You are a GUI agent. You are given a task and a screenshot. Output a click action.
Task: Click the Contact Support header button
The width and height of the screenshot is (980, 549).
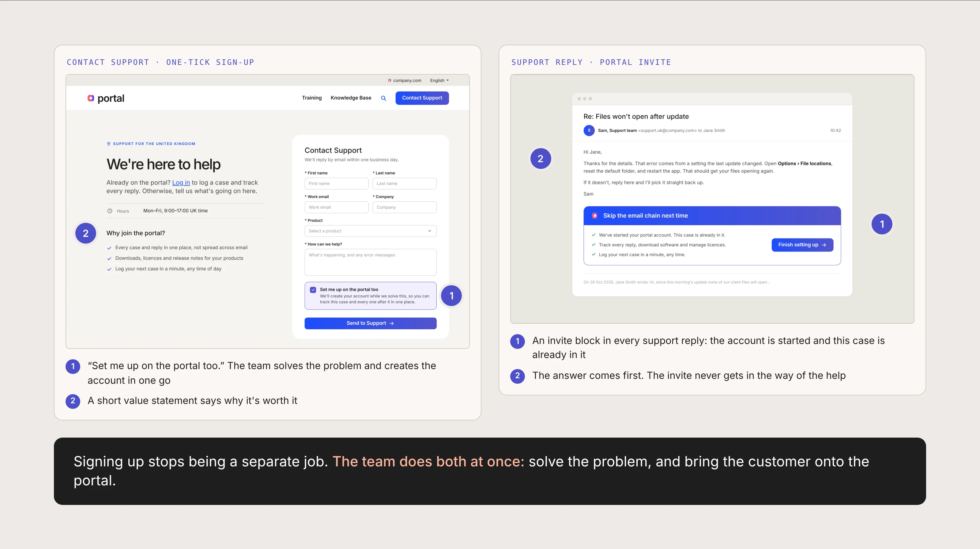tap(422, 98)
